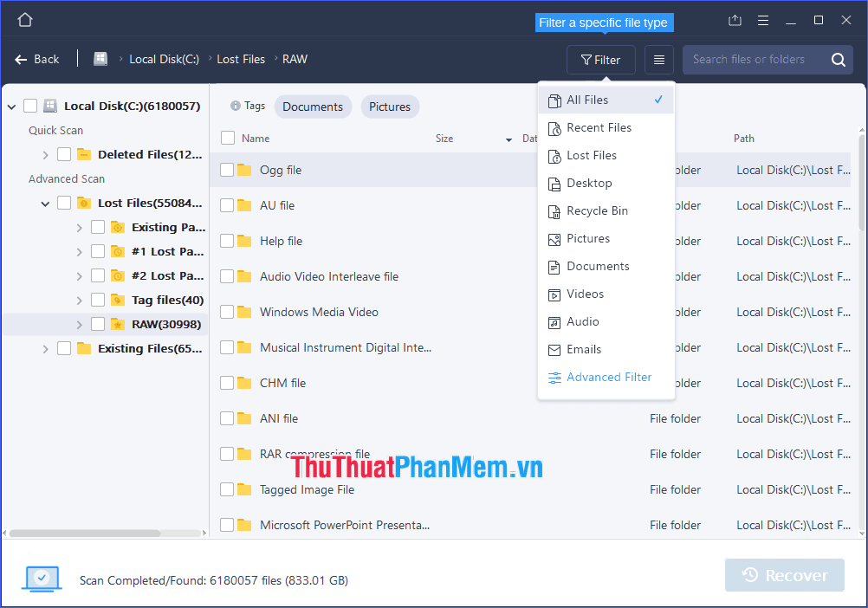
Task: Click the search magnifier icon
Action: click(x=839, y=59)
